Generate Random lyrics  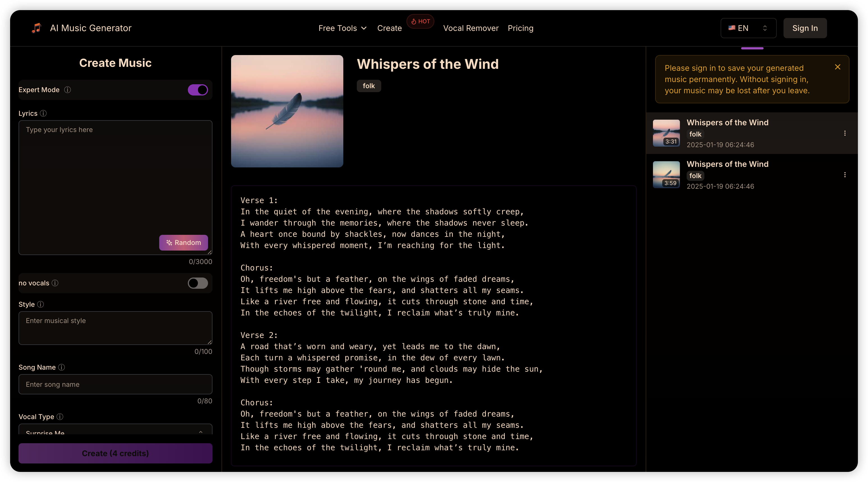coord(183,243)
